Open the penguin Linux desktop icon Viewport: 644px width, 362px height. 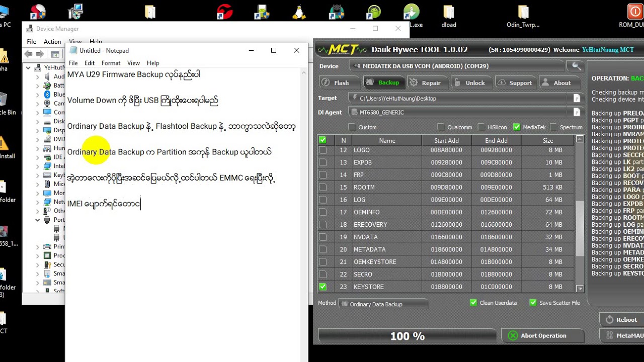[x=299, y=12]
